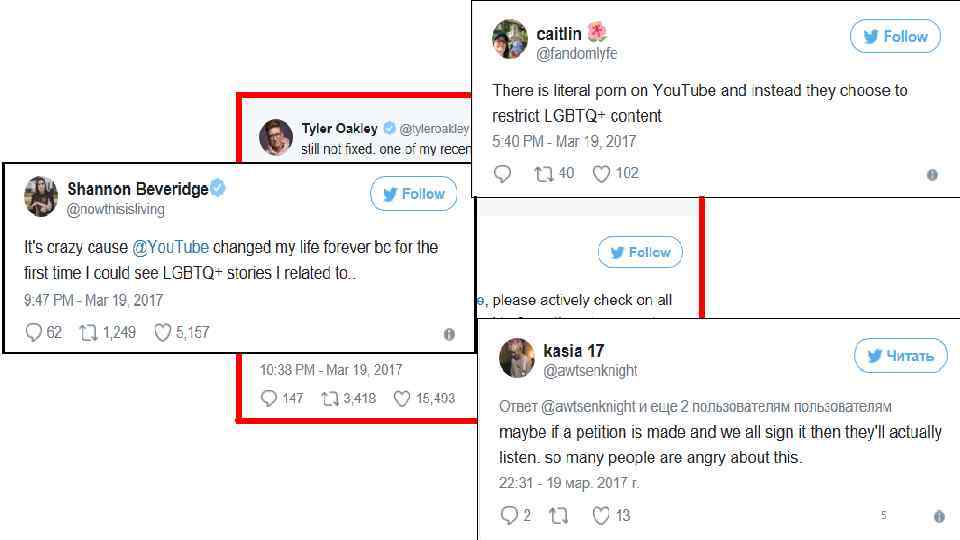The height and width of the screenshot is (540, 960).
Task: Follow caitlin @fandomlyfe
Action: pyautogui.click(x=895, y=37)
